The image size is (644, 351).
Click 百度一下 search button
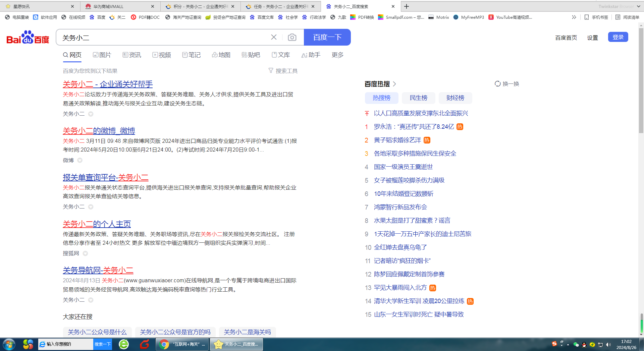click(x=327, y=37)
